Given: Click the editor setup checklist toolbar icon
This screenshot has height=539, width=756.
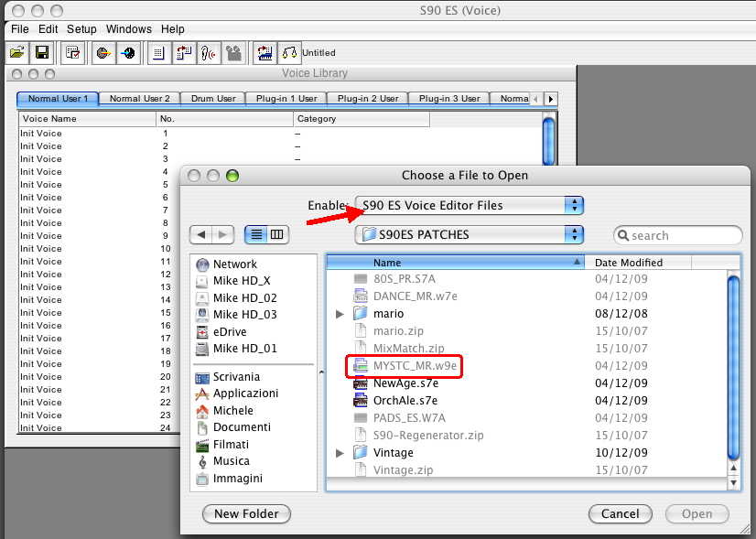Looking at the screenshot, I should tap(73, 52).
